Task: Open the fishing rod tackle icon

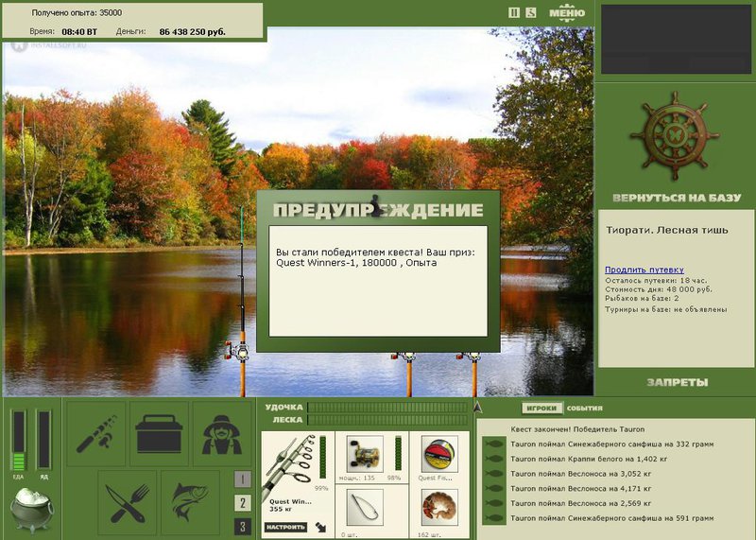Action: [x=96, y=433]
